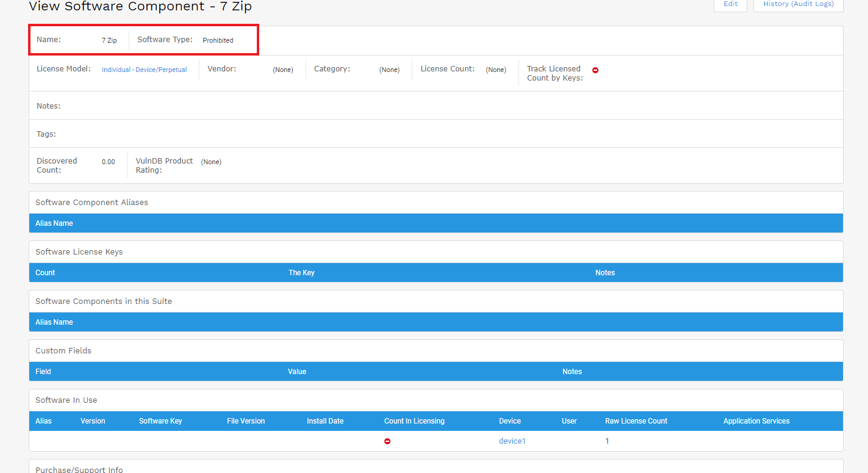Click the Edit button
The image size is (868, 473).
pos(730,4)
